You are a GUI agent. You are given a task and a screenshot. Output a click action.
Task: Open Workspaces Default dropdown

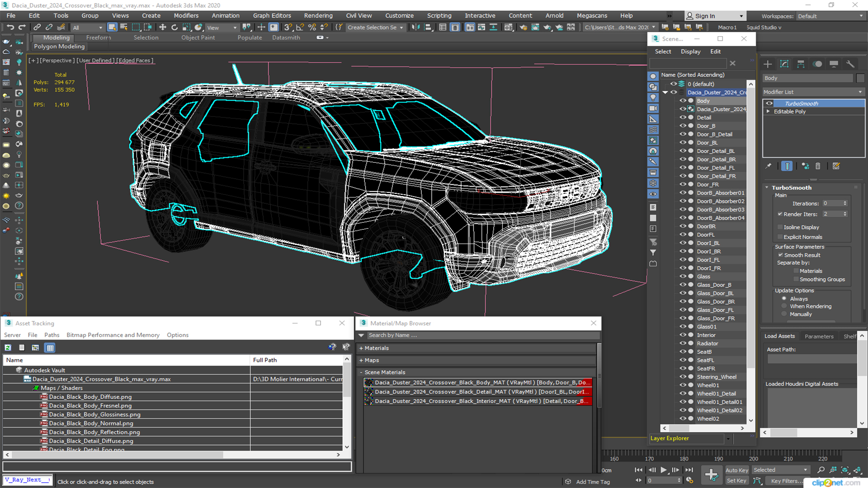[x=830, y=16]
